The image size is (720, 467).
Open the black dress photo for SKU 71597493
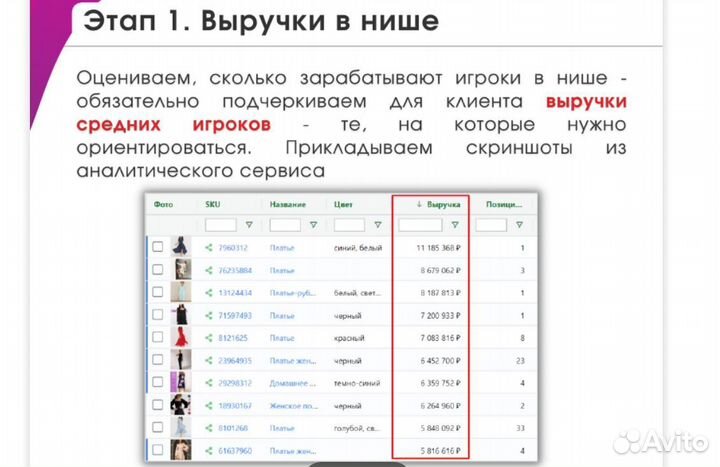tap(181, 315)
